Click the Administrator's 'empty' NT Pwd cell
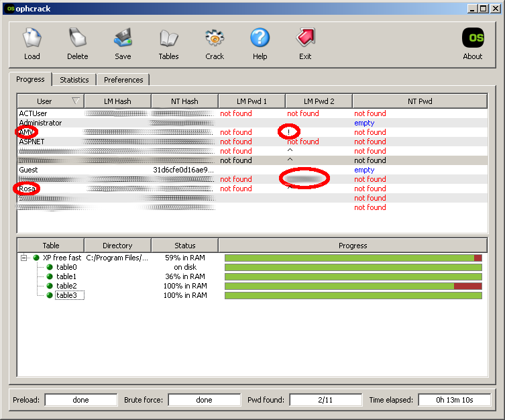The height and width of the screenshot is (420, 505). tap(364, 123)
